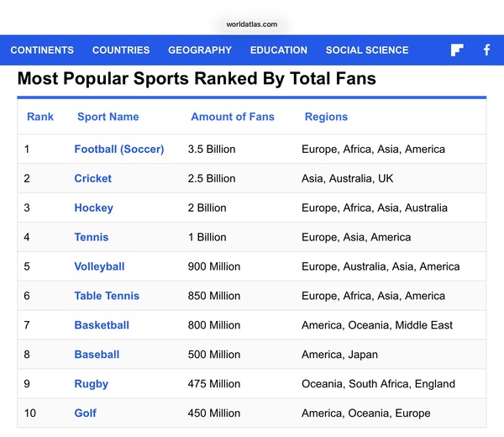Follow the Cricket link
The height and width of the screenshot is (437, 504).
93,178
